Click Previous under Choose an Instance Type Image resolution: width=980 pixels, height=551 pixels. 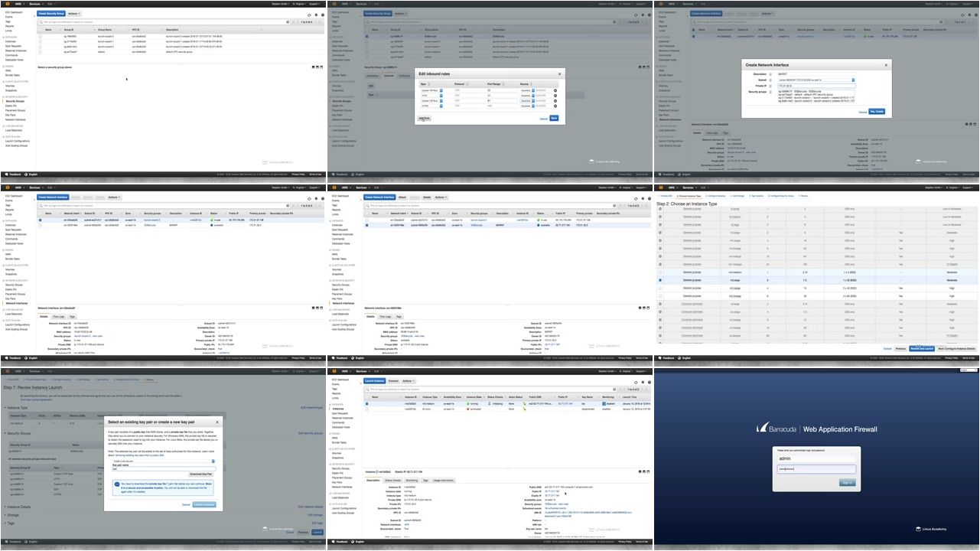(900, 349)
